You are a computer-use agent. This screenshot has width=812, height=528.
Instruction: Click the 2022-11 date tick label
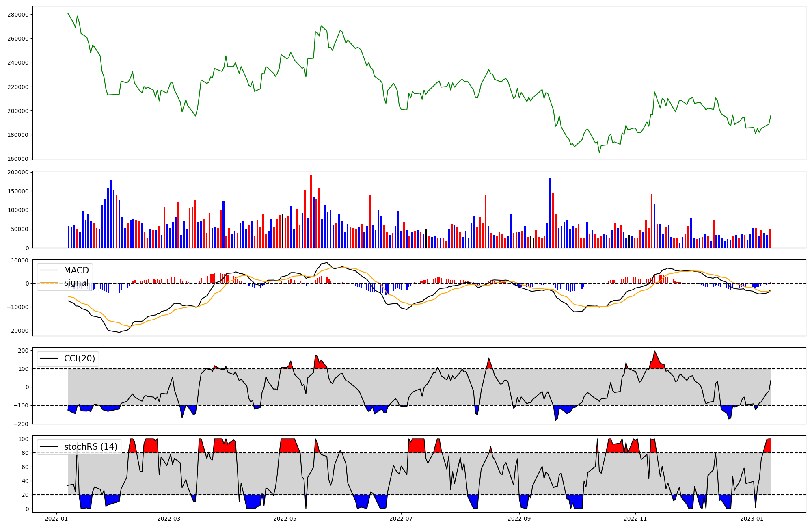[635, 519]
